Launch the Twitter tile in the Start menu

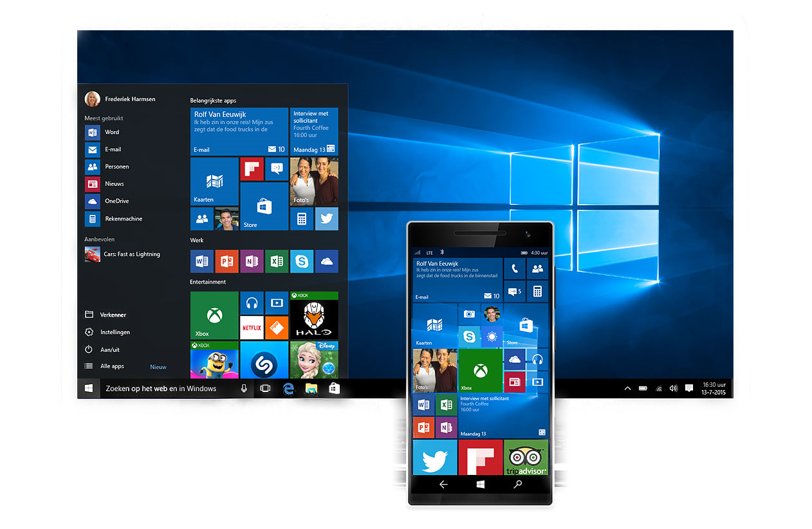tap(327, 219)
